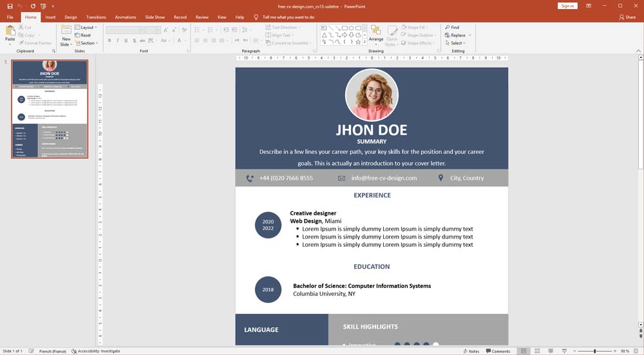Open the font size combo box

(x=153, y=30)
